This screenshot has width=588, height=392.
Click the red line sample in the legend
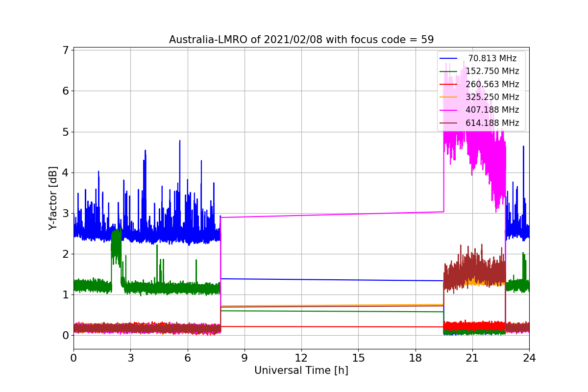[448, 84]
